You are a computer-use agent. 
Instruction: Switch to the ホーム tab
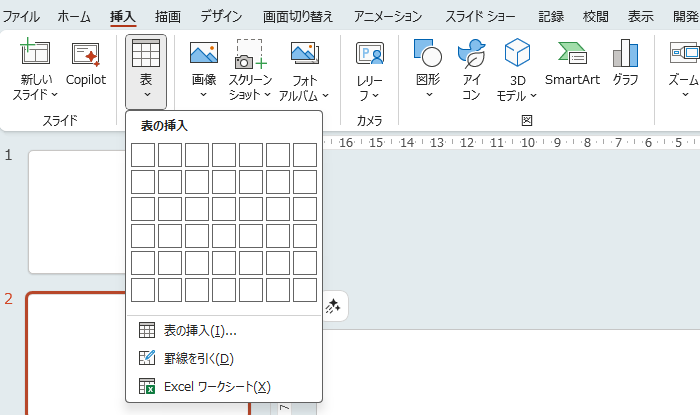click(74, 16)
